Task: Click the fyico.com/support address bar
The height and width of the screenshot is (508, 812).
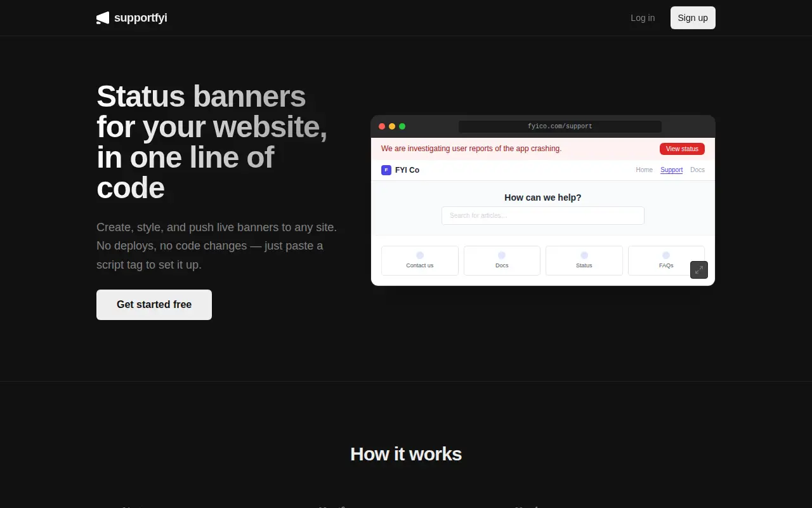Action: pyautogui.click(x=560, y=126)
